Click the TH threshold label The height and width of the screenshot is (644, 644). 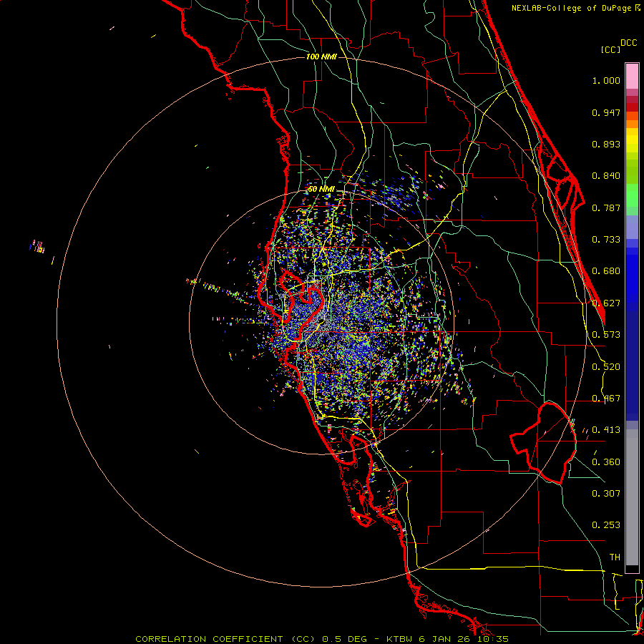(x=615, y=557)
